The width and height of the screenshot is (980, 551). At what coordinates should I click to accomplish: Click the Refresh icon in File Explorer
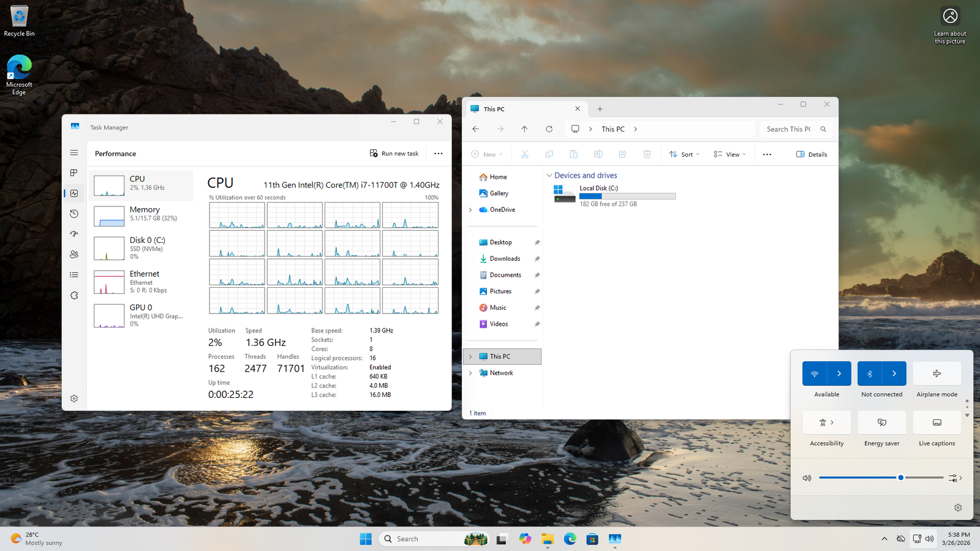[x=549, y=129]
